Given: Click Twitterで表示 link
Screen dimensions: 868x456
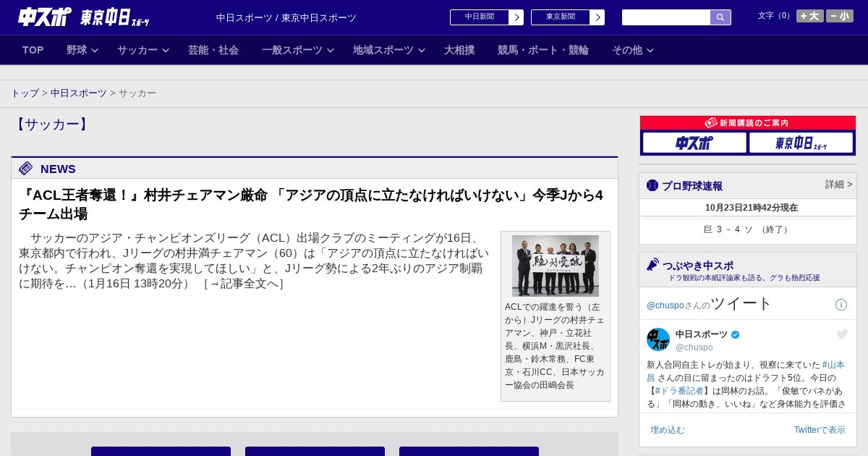Looking at the screenshot, I should point(820,430).
